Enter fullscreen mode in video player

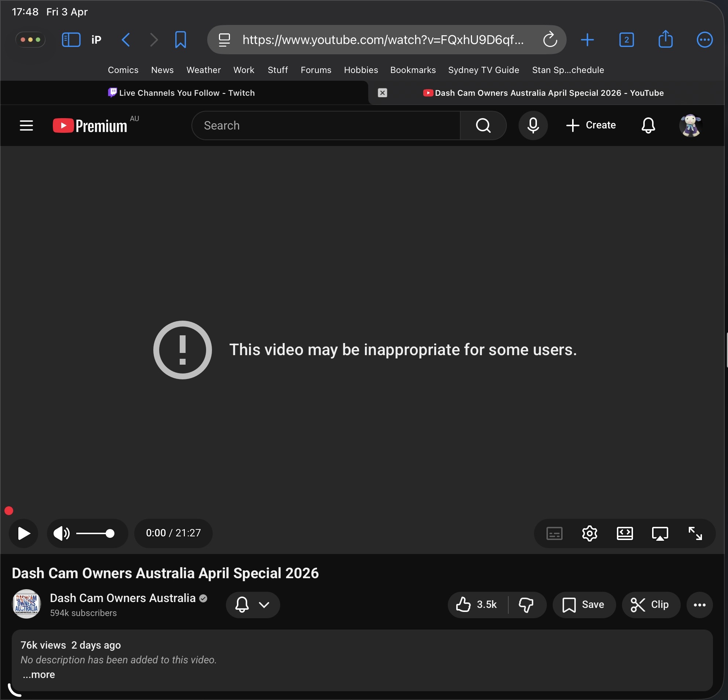point(695,533)
